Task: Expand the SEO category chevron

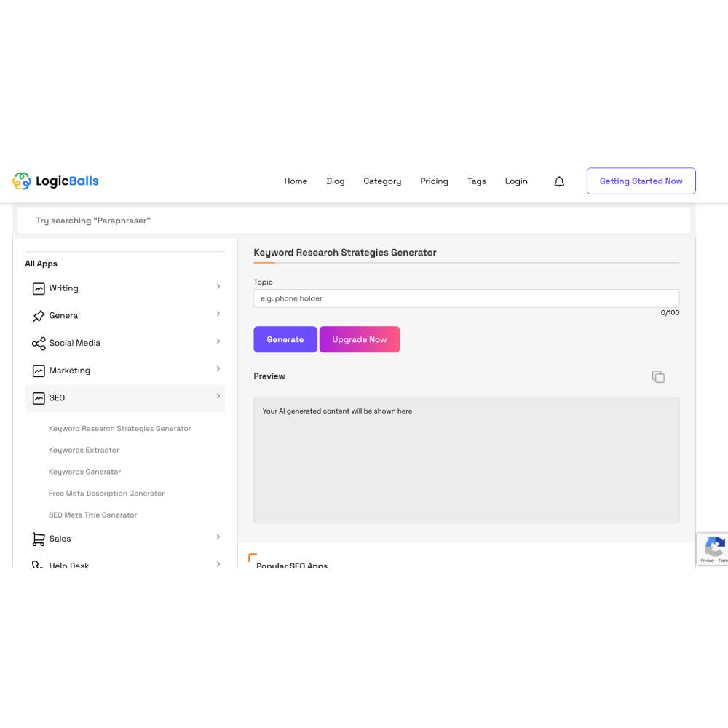Action: (x=218, y=397)
